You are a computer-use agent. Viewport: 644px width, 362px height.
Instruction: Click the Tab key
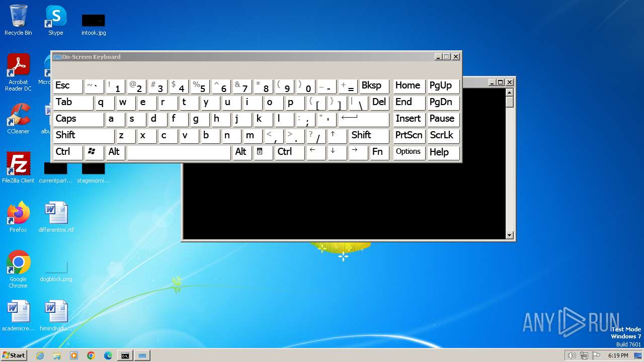(73, 103)
